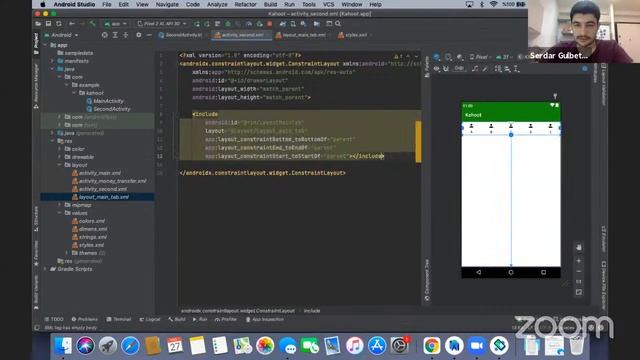Screen dimensions: 640x360
Task: Click the expand all icon in Project panel
Action: click(x=115, y=35)
